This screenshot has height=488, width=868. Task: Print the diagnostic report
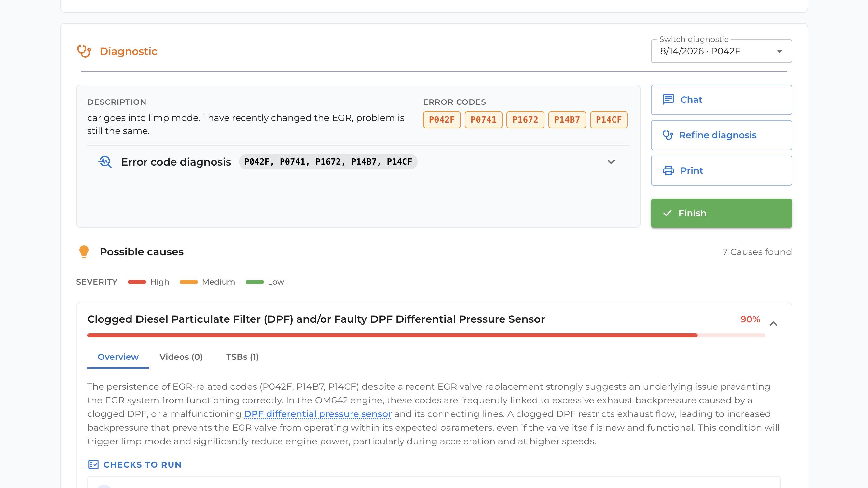[721, 170]
